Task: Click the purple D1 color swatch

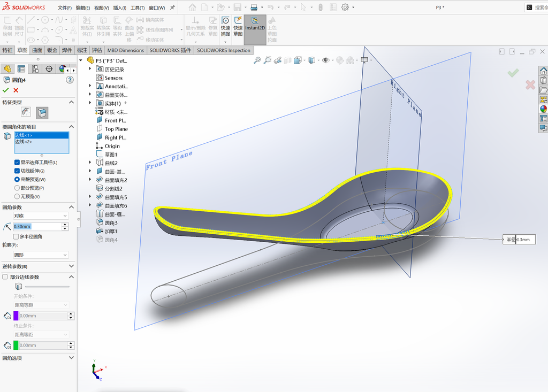Action: 16,316
